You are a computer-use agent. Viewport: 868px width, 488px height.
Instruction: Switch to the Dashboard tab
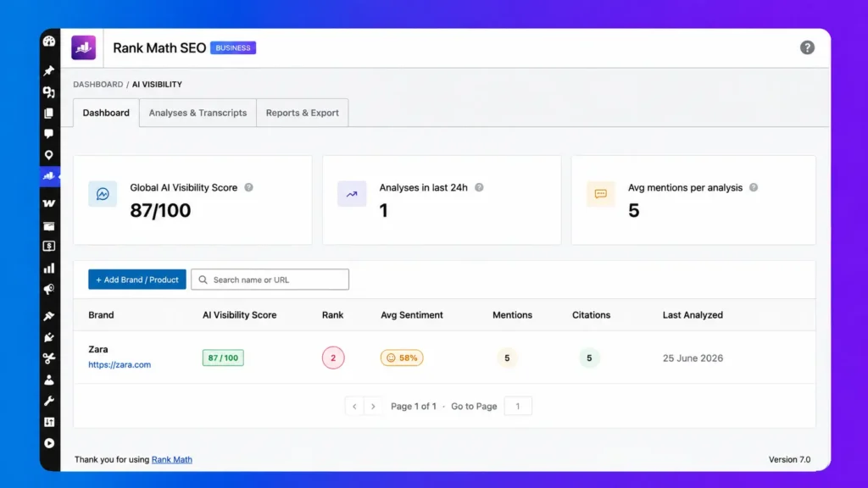coord(106,113)
